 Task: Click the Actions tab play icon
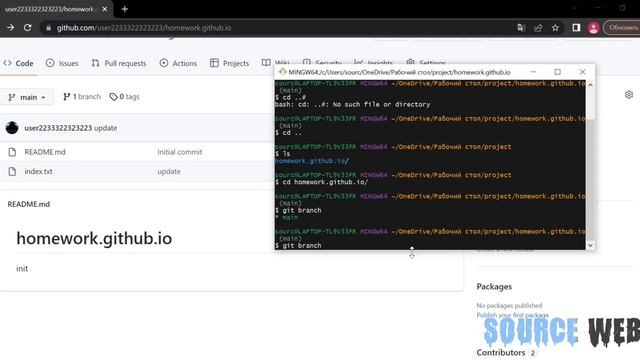164,63
